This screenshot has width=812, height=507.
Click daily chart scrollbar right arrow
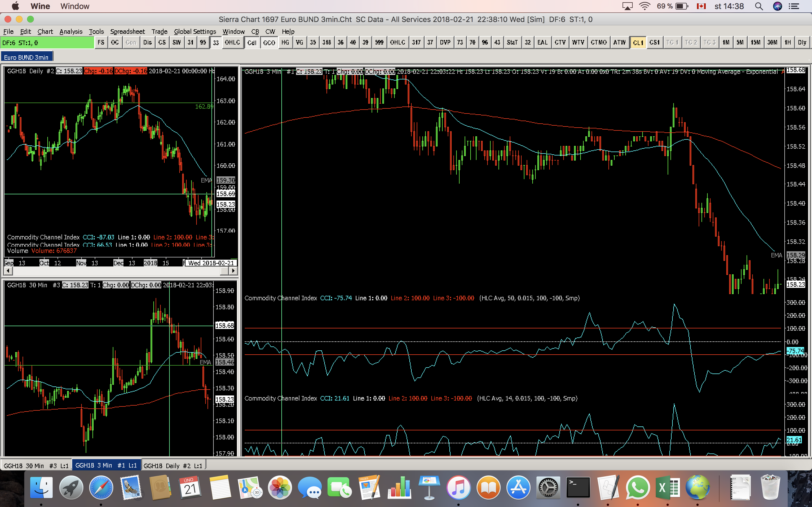[233, 271]
